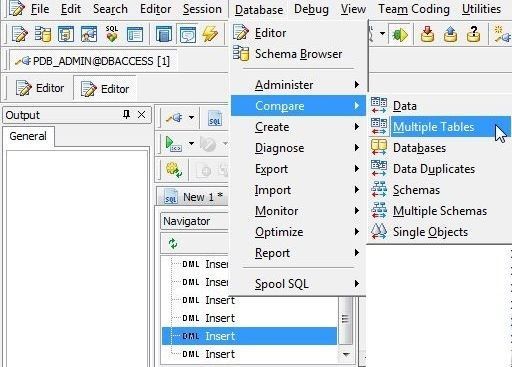Viewport: 512px width, 367px height.
Task: Click the speech bubble window toolbar icon
Action: (187, 34)
